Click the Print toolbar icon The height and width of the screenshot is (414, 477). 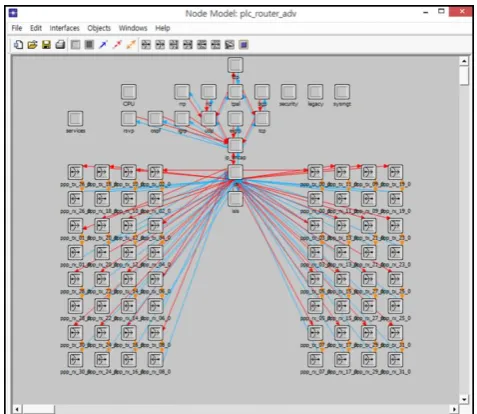tap(60, 45)
